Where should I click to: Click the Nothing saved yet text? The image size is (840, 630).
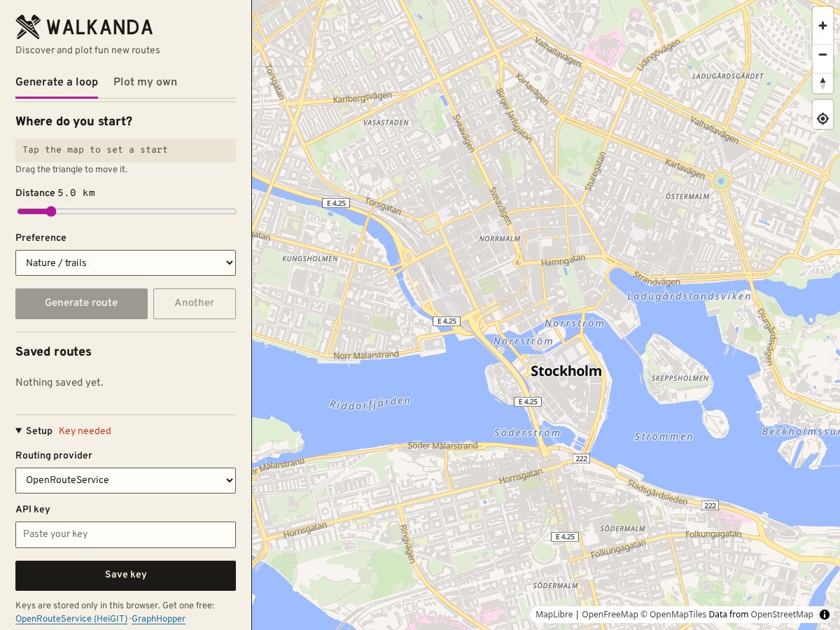[x=59, y=383]
